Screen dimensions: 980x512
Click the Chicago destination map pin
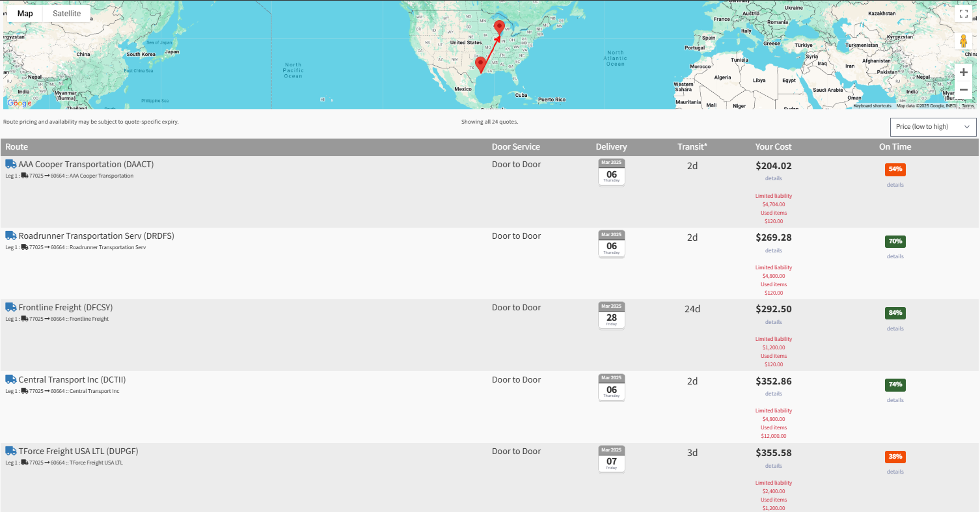(x=499, y=27)
